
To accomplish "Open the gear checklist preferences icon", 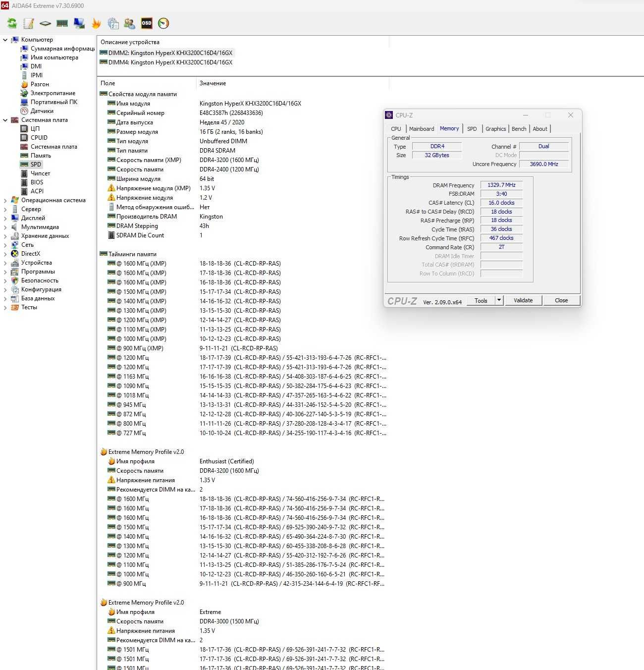I will 113,23.
